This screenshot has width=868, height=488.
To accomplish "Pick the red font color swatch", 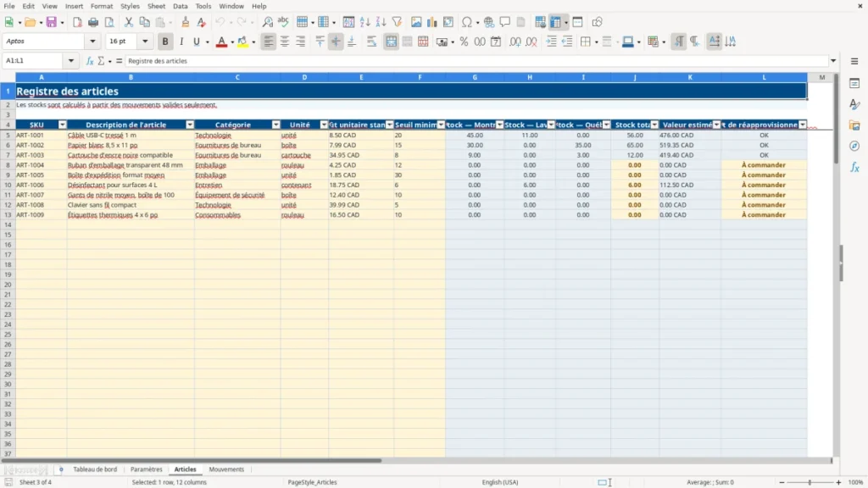I will coord(221,42).
